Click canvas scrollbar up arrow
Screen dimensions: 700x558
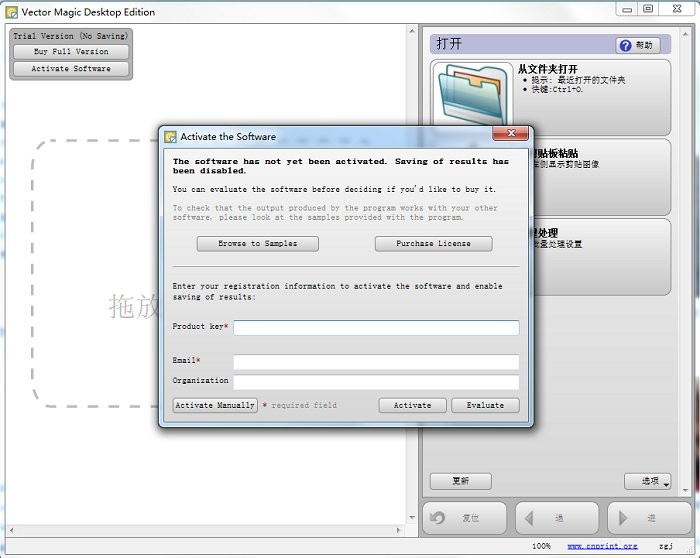pos(412,31)
